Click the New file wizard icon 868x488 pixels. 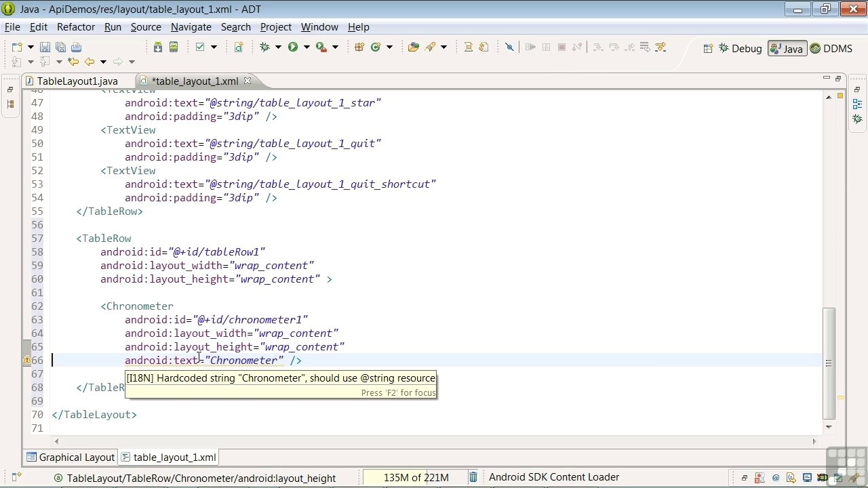[17, 47]
